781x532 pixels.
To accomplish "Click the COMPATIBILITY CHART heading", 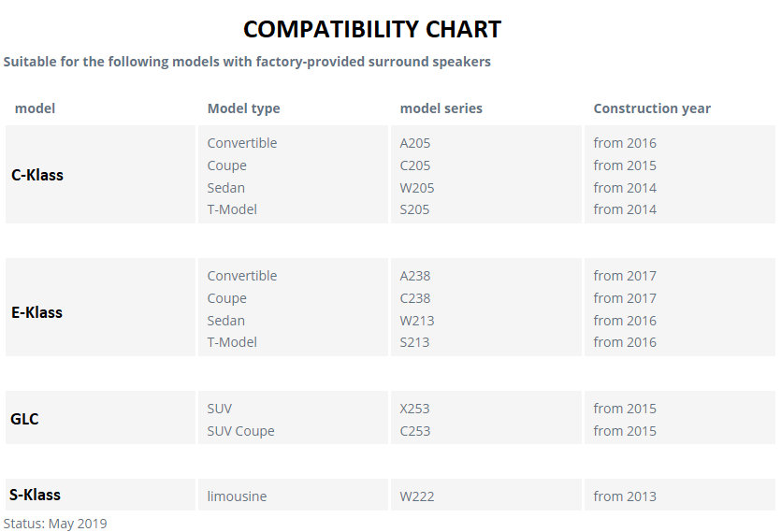I will 372,29.
